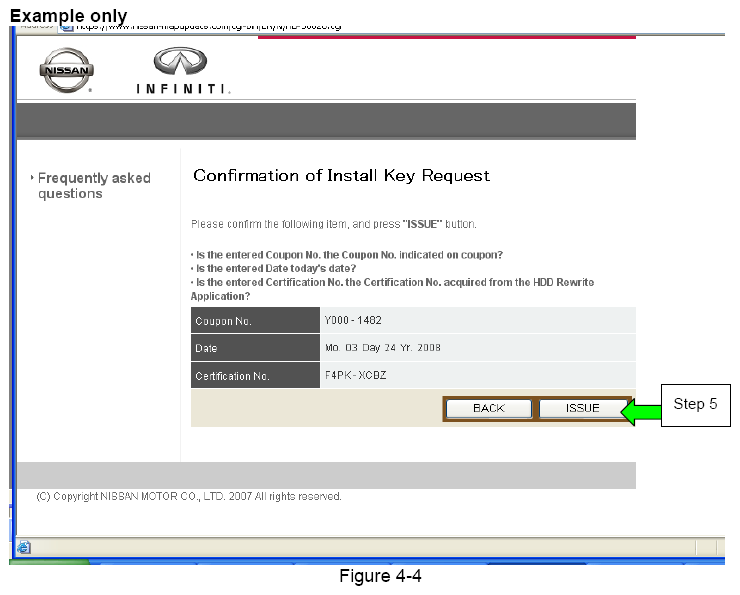Click the page icon in address bar

pyautogui.click(x=67, y=25)
